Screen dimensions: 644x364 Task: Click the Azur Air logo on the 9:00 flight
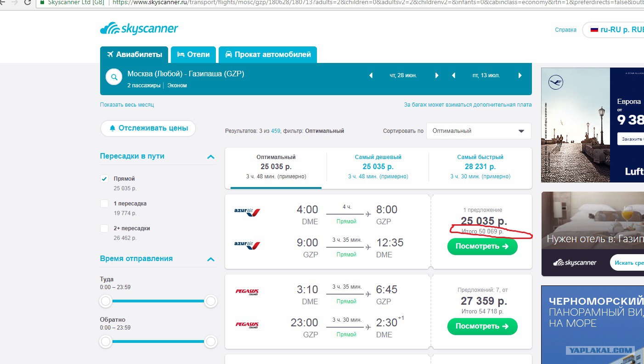coord(247,245)
